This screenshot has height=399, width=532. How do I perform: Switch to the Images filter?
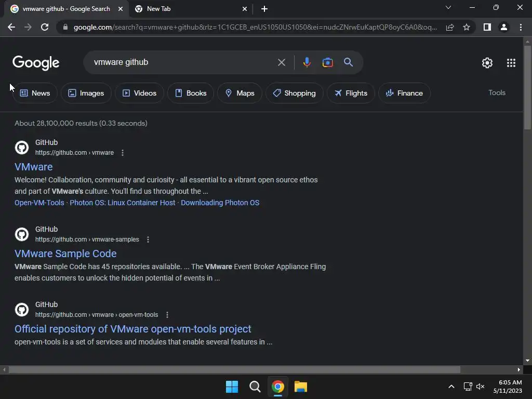86,93
